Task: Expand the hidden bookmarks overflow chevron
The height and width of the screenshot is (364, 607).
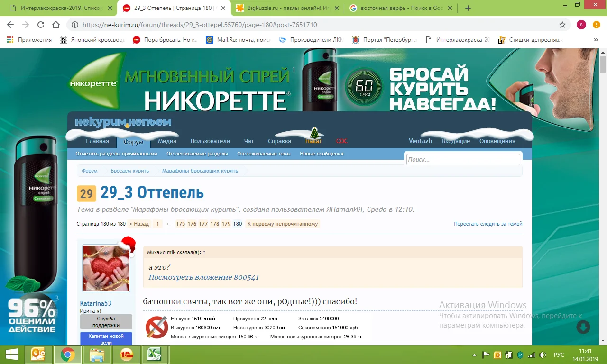Action: [596, 40]
